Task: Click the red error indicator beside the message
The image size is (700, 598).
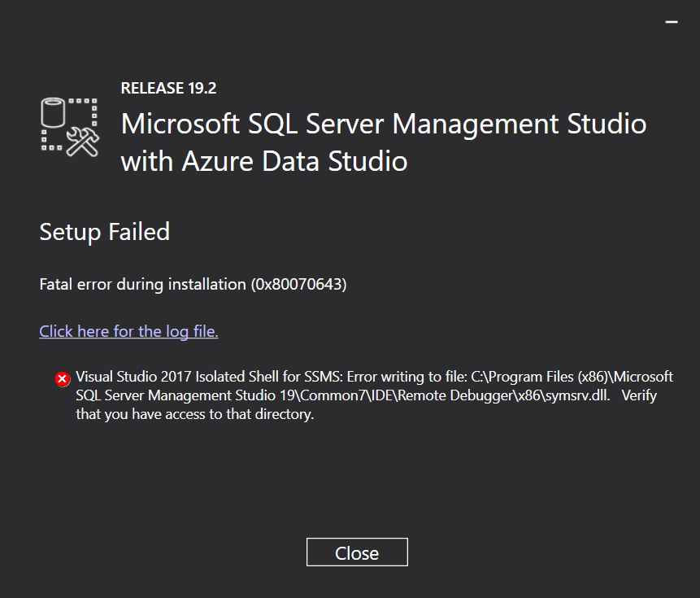Action: pos(60,378)
